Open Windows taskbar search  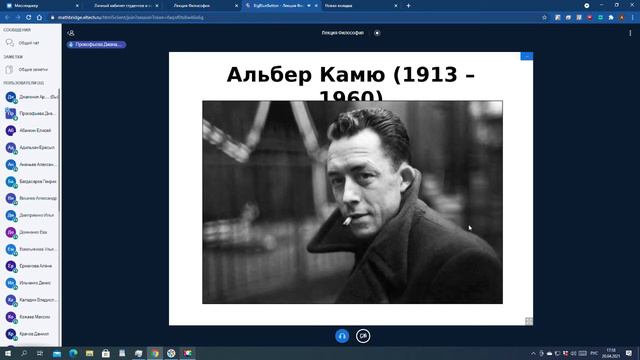click(24, 353)
